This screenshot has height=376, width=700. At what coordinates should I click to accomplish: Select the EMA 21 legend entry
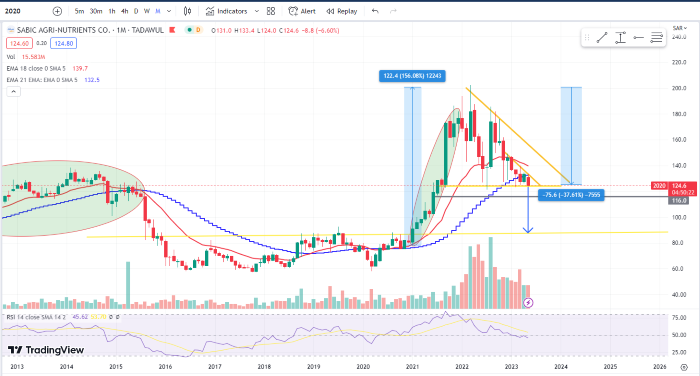53,80
